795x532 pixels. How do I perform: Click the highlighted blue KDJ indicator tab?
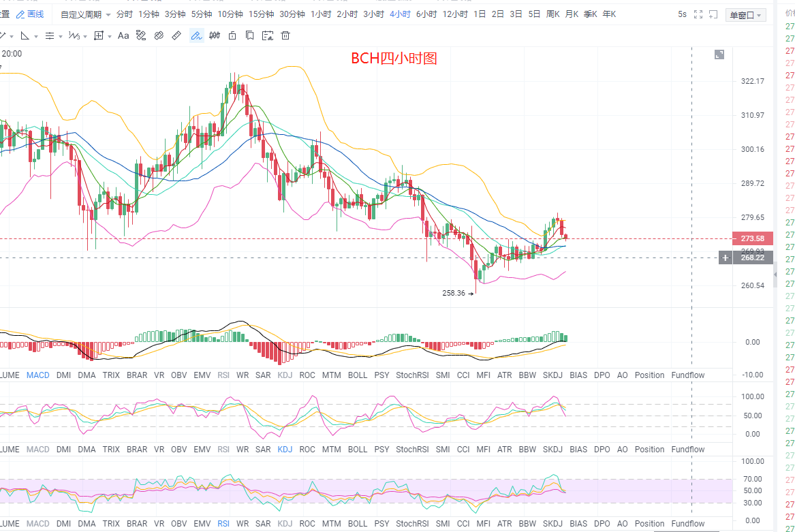coord(284,449)
